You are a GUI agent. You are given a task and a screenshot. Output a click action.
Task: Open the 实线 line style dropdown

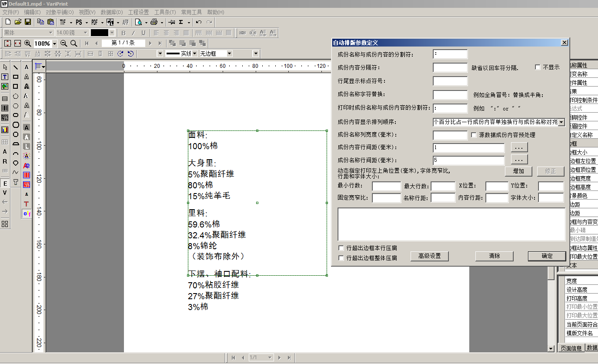pyautogui.click(x=195, y=53)
